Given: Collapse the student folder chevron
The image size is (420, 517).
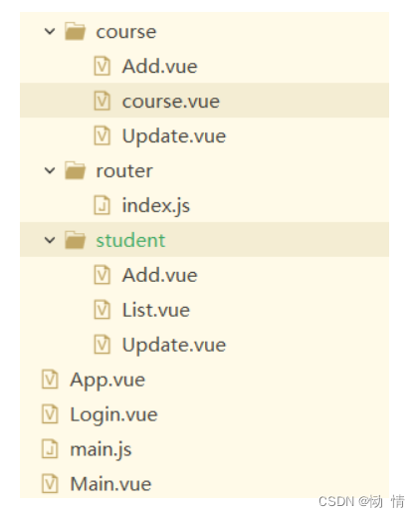Looking at the screenshot, I should (x=50, y=240).
